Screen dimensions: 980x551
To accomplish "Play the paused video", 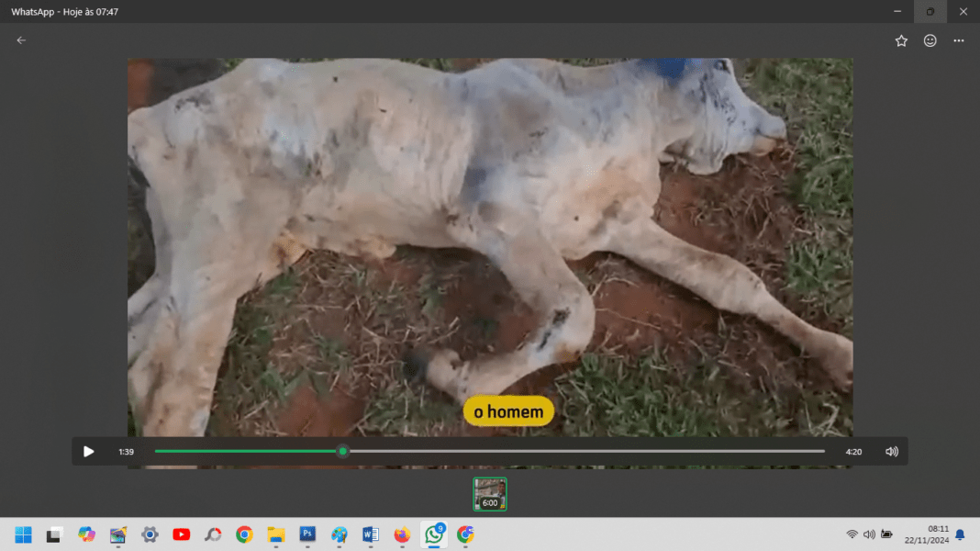I will [x=89, y=451].
